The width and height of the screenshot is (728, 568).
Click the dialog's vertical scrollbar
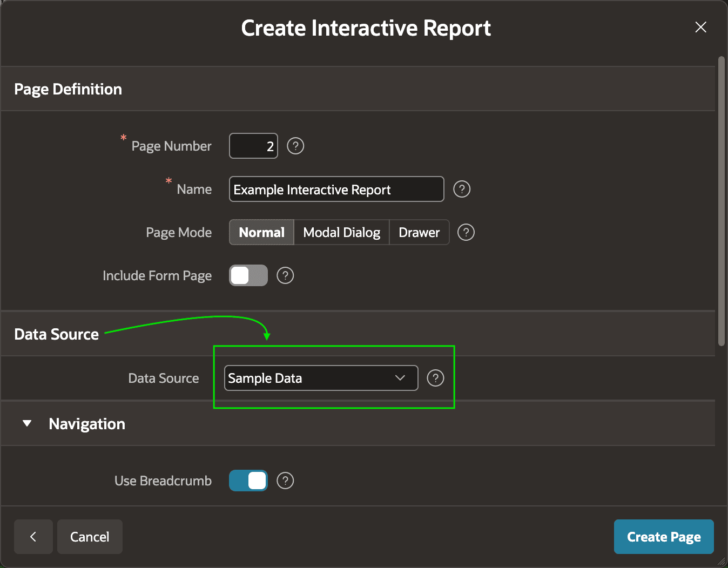tap(722, 201)
